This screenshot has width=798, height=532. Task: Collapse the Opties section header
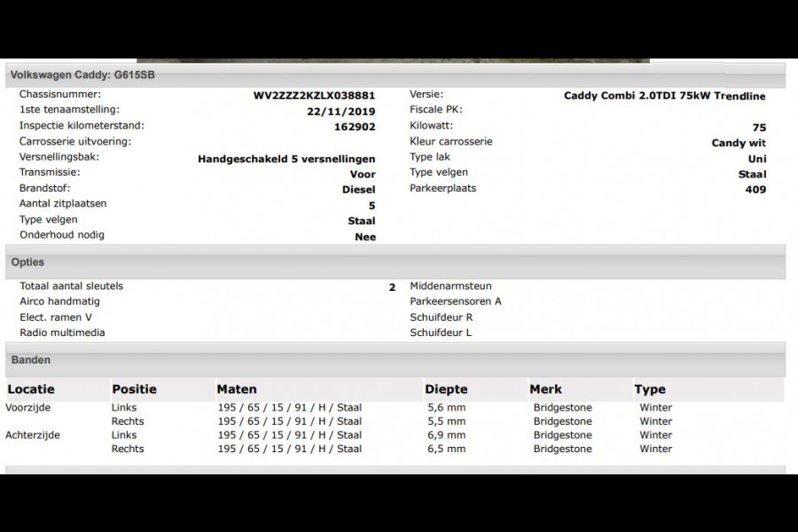27,262
